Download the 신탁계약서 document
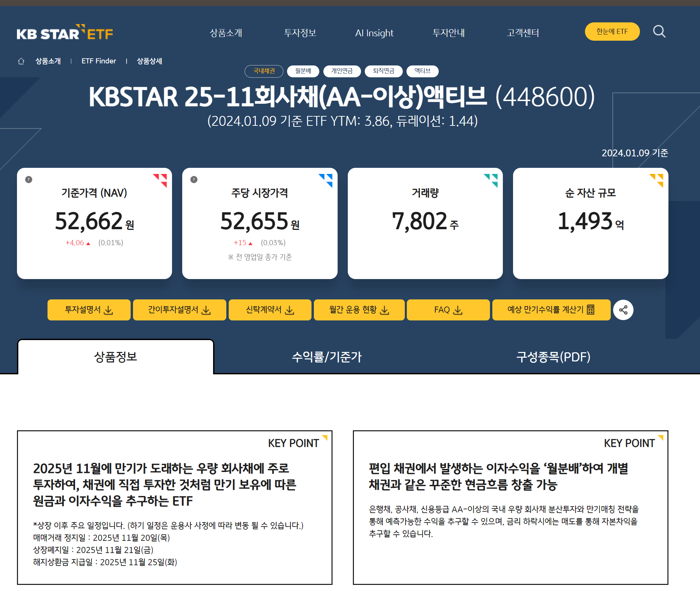Image resolution: width=700 pixels, height=591 pixels. [270, 310]
